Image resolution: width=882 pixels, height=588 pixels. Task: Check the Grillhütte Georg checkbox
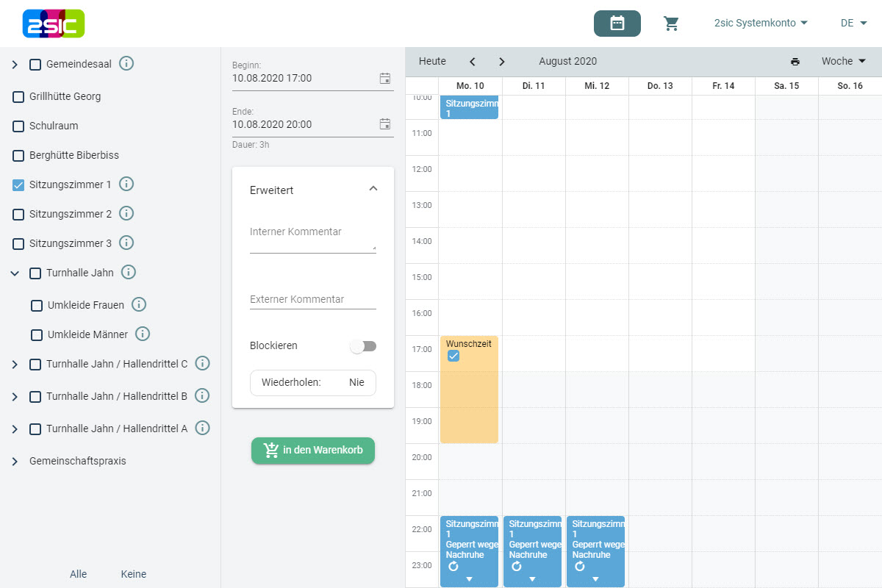[19, 97]
